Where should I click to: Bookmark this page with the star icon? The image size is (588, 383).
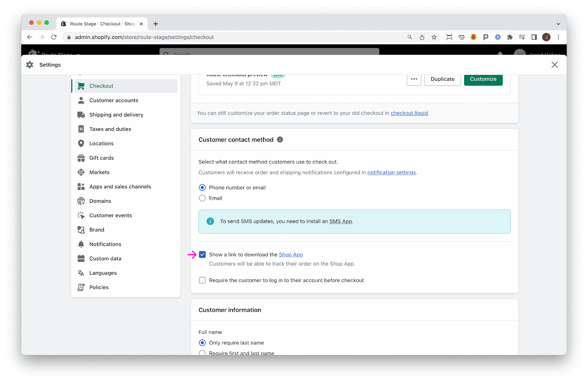[x=434, y=37]
